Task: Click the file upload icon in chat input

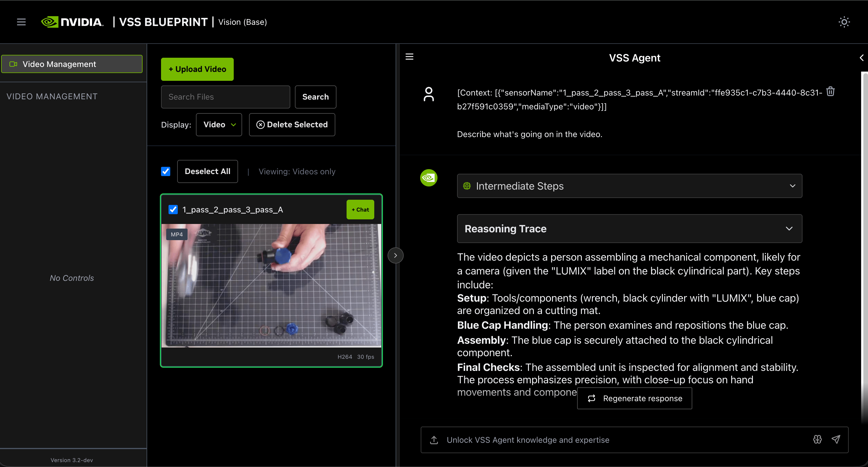Action: point(434,440)
